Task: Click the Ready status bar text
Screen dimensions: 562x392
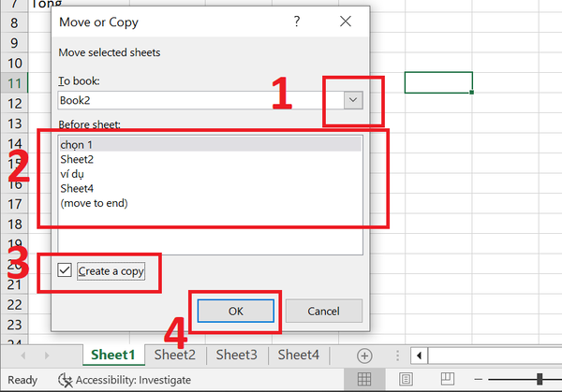Action: pos(22,380)
